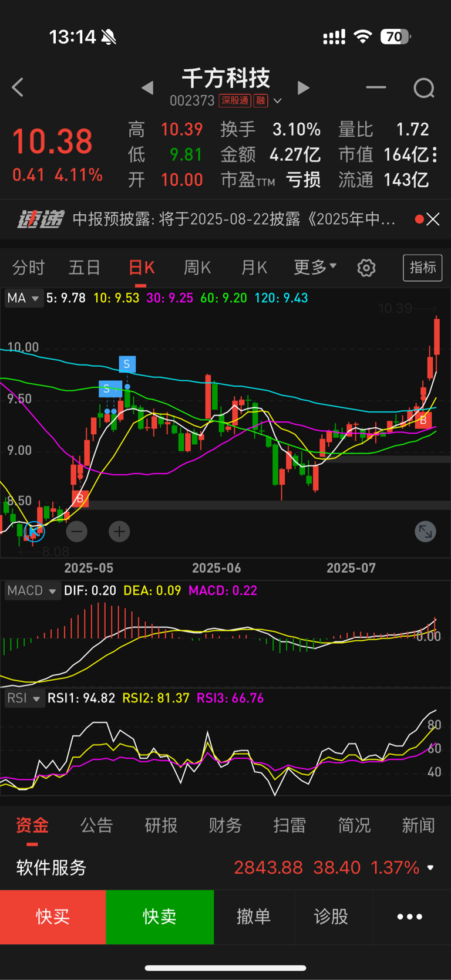Image resolution: width=451 pixels, height=980 pixels.
Task: Open the 软件服务 sector row
Action: tap(225, 867)
